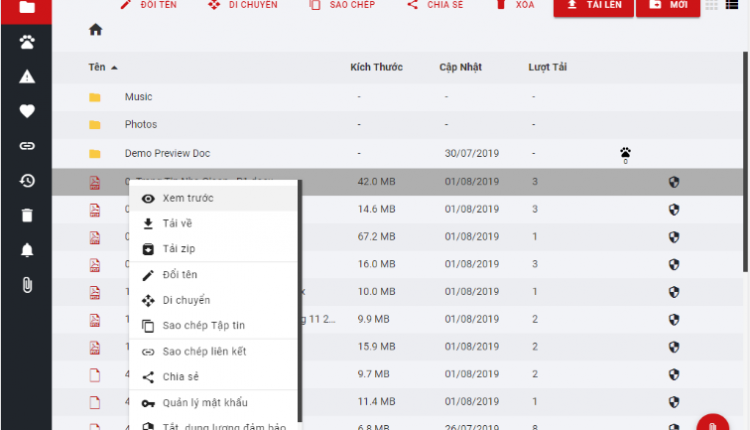Open the shared links sidebar icon
The image size is (750, 430).
(27, 146)
